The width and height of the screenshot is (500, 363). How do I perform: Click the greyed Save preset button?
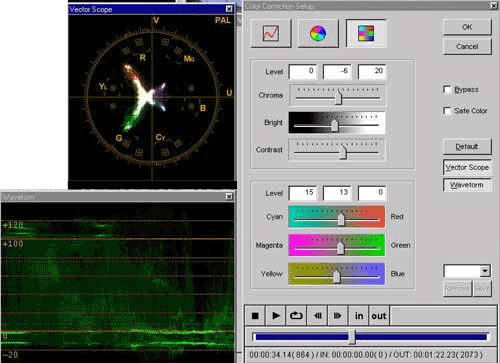(x=482, y=289)
